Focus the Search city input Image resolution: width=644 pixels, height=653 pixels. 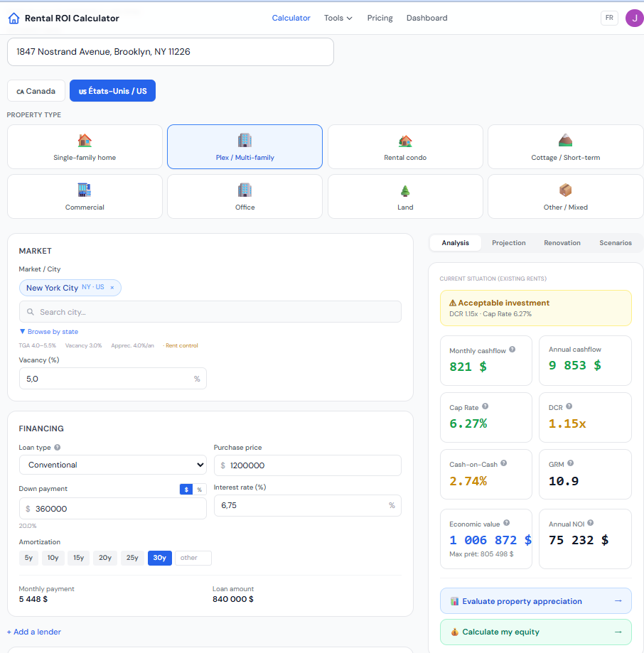click(210, 312)
